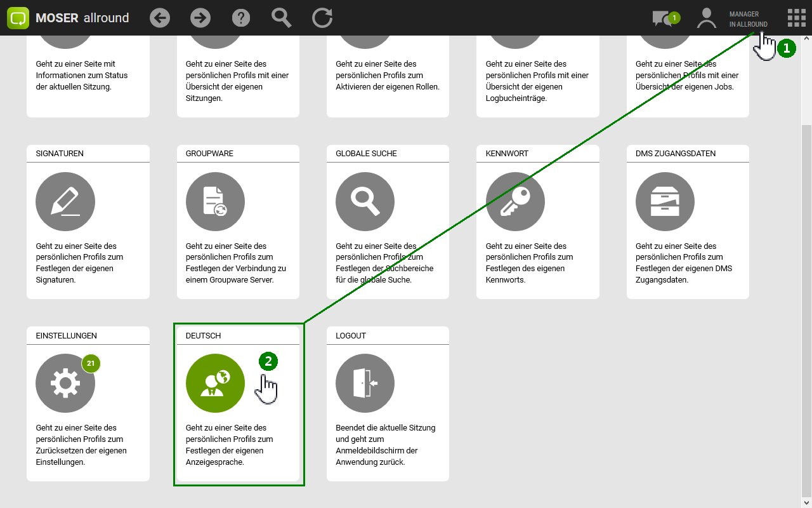The height and width of the screenshot is (508, 812).
Task: Open the help question mark icon
Action: click(241, 18)
